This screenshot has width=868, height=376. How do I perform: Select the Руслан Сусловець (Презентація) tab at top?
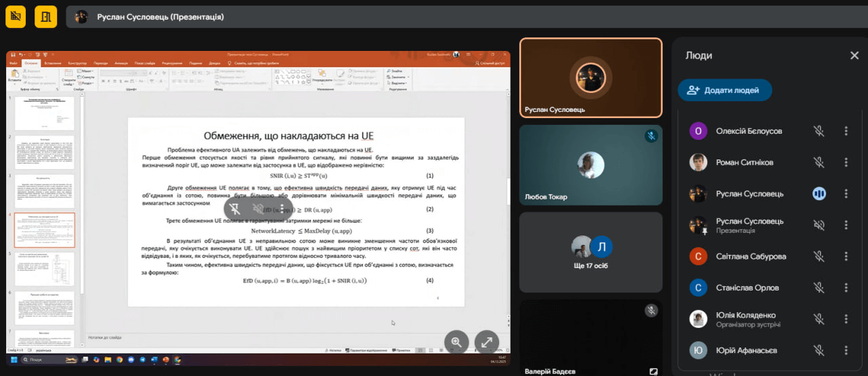(x=160, y=16)
